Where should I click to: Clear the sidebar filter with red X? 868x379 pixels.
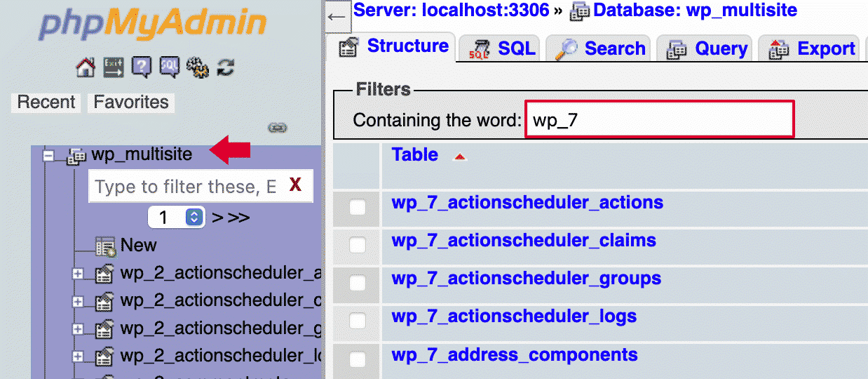295,185
